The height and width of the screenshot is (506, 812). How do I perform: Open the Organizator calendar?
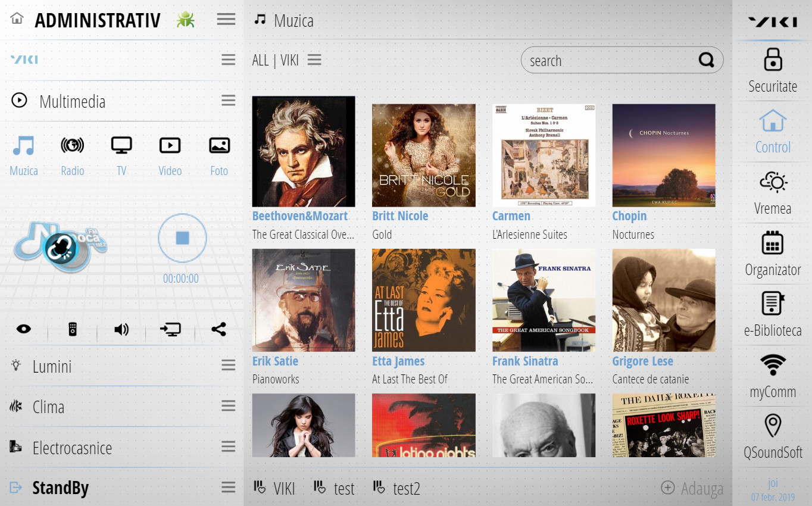click(x=772, y=253)
